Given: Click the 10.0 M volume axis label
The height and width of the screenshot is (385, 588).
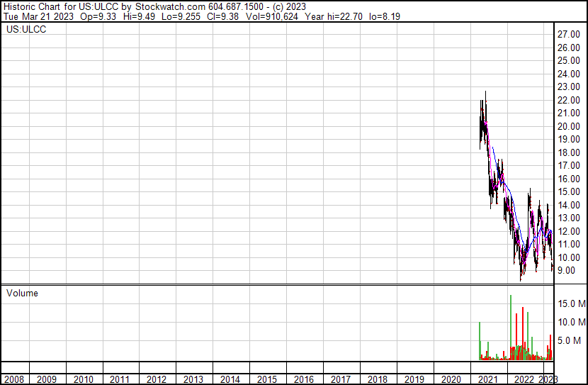Looking at the screenshot, I should (570, 322).
